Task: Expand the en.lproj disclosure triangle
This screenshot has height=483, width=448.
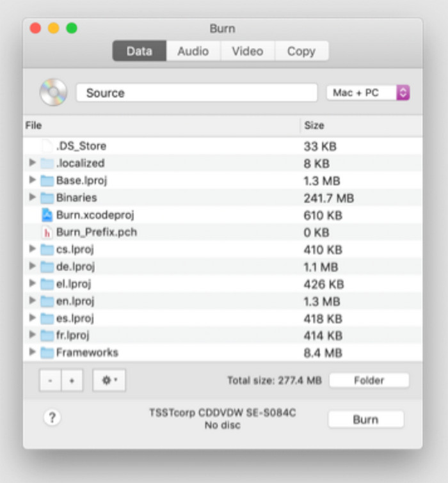Action: point(33,300)
